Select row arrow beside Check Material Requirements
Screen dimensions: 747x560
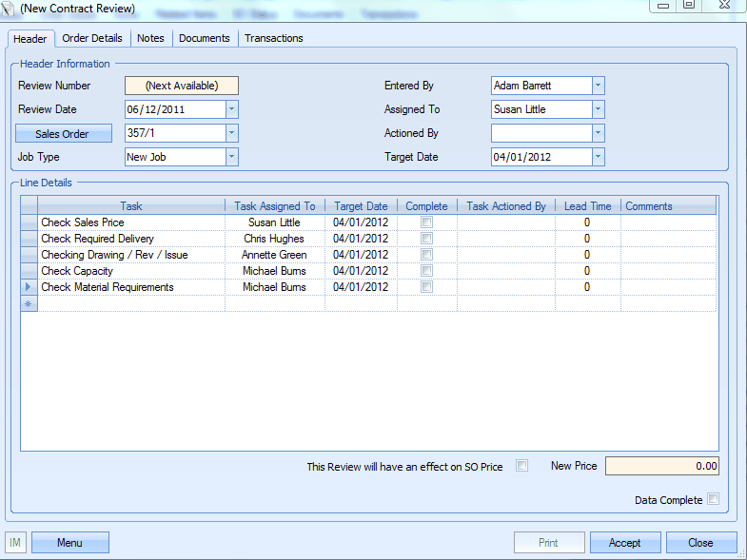tap(29, 287)
